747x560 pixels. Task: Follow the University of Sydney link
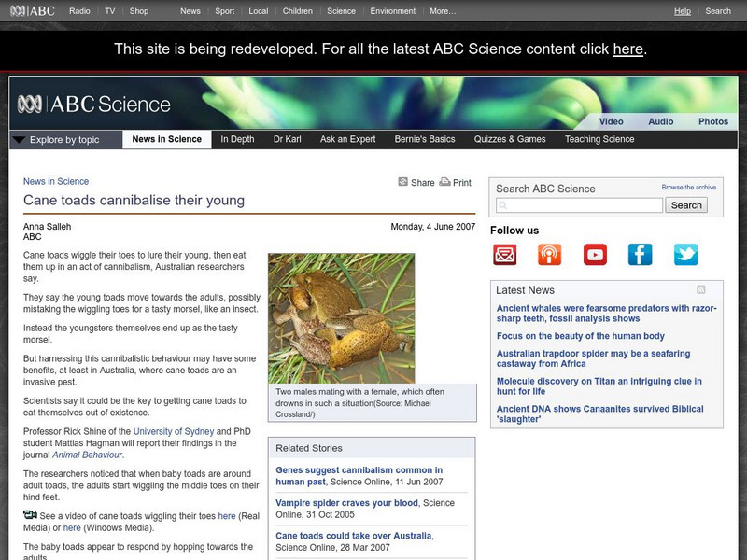click(x=175, y=431)
